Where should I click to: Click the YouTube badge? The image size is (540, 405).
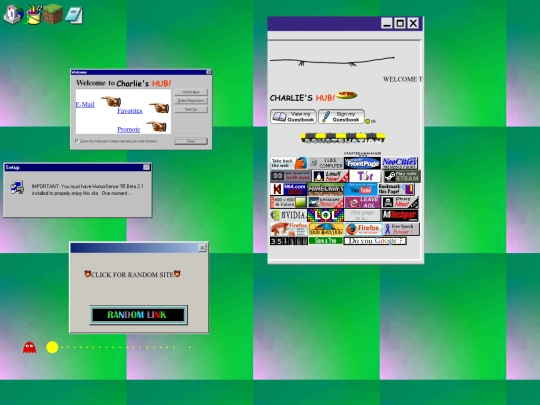point(361,189)
